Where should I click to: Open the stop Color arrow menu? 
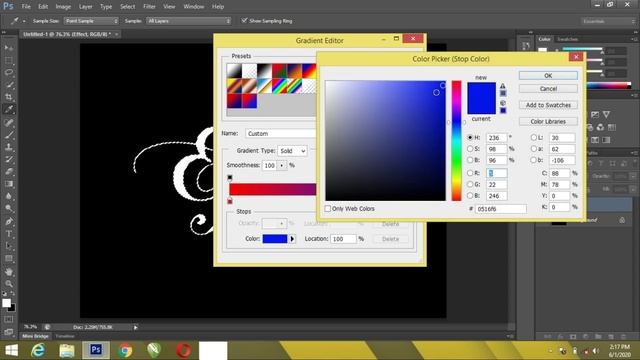tap(292, 239)
